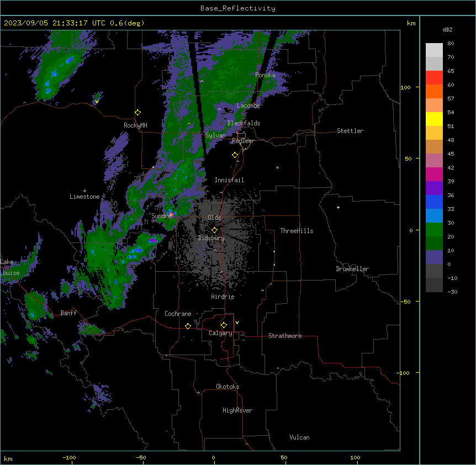Screen dimensions: 476x465
Task: Click the Airdrie city label
Action: click(223, 297)
